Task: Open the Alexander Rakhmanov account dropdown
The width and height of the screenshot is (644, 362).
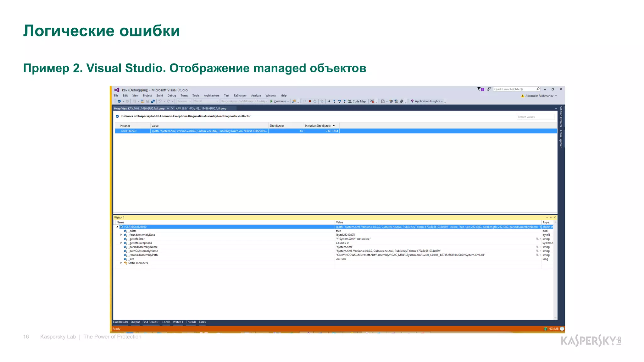Action: tap(556, 96)
